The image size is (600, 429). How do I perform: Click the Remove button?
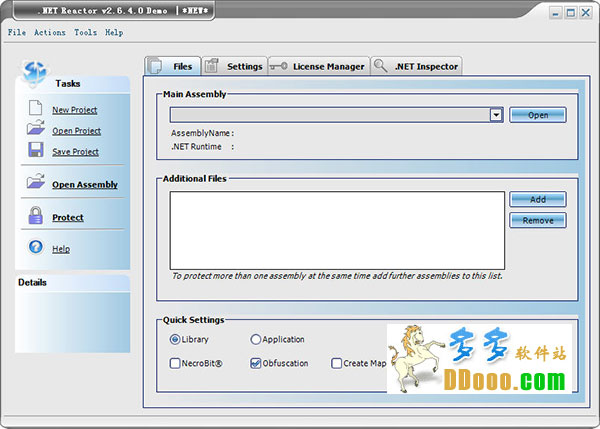538,220
